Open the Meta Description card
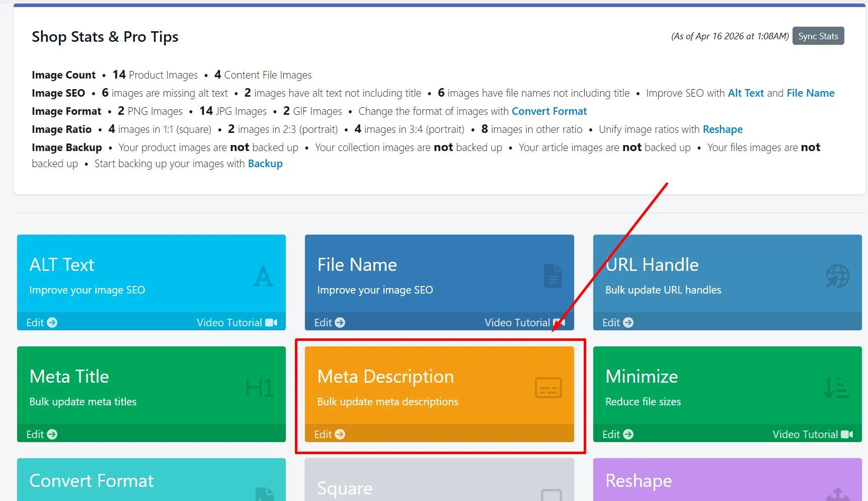Screen dimensions: 868x501 point(439,394)
